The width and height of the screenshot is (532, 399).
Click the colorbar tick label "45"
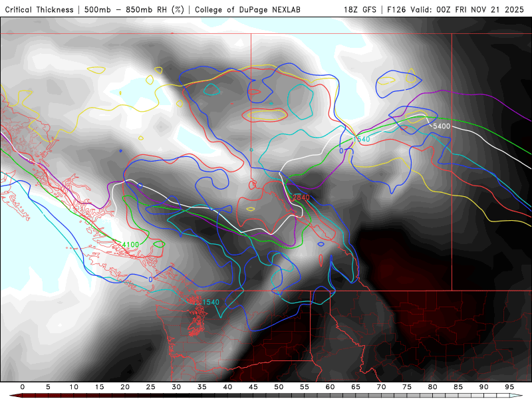click(253, 387)
